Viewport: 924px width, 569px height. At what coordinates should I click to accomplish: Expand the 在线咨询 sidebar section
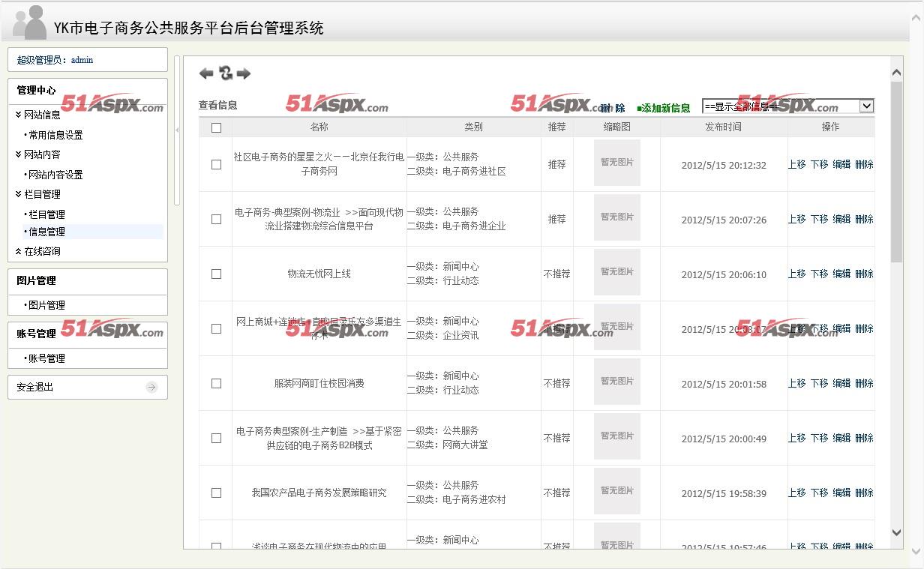37,251
